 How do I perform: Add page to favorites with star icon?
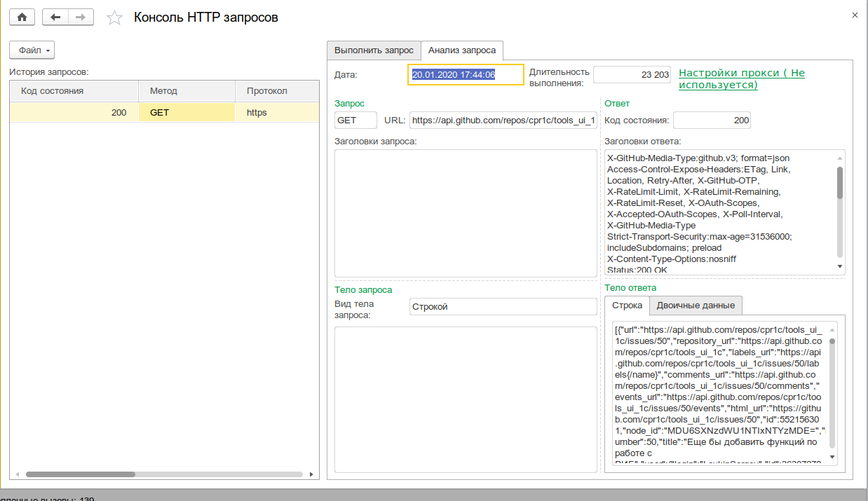coord(114,18)
